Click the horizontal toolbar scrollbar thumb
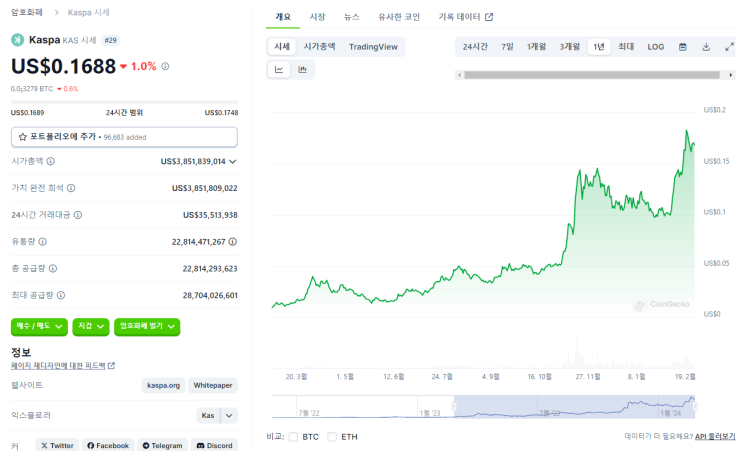743x451 pixels. (592, 75)
